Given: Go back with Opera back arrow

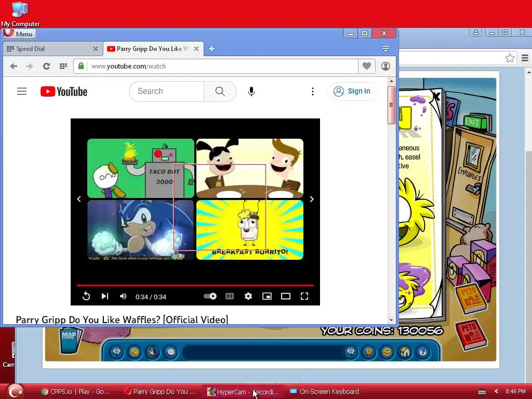Looking at the screenshot, I should click(14, 66).
